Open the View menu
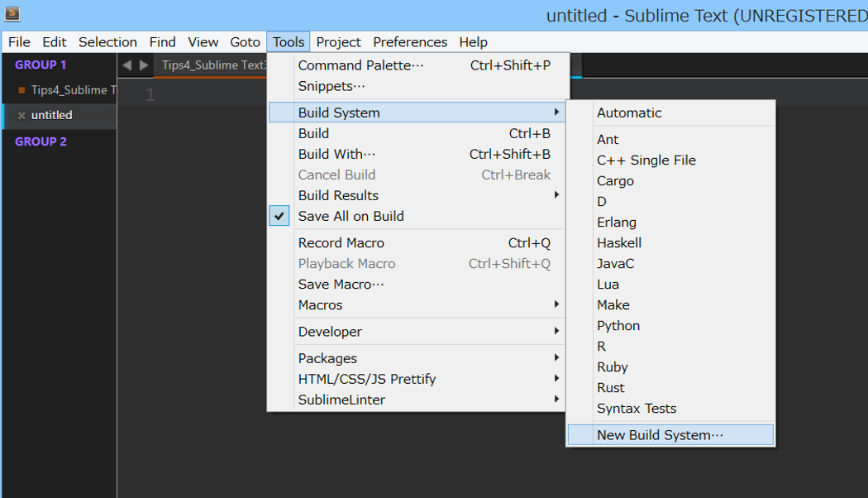This screenshot has height=498, width=868. pyautogui.click(x=203, y=42)
